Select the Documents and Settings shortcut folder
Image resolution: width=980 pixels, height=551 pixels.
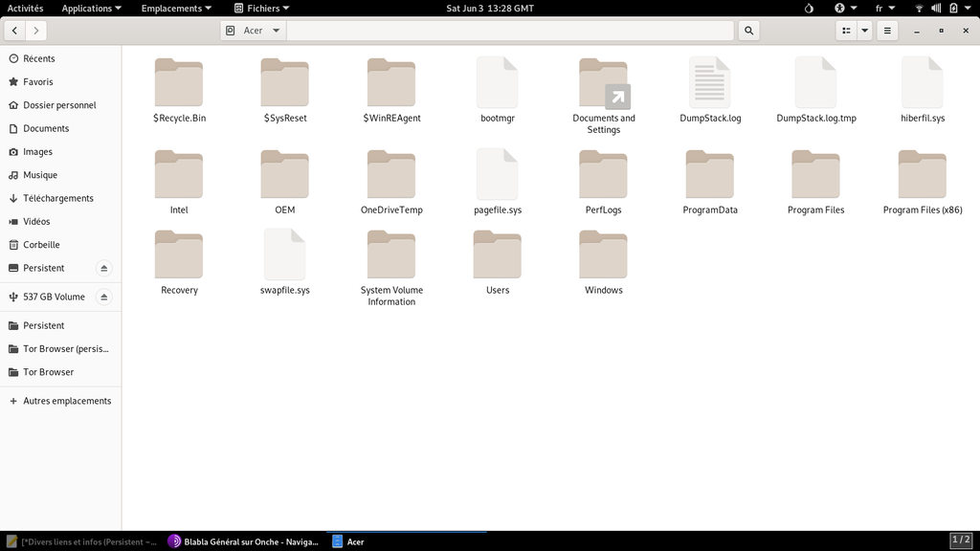click(x=603, y=83)
